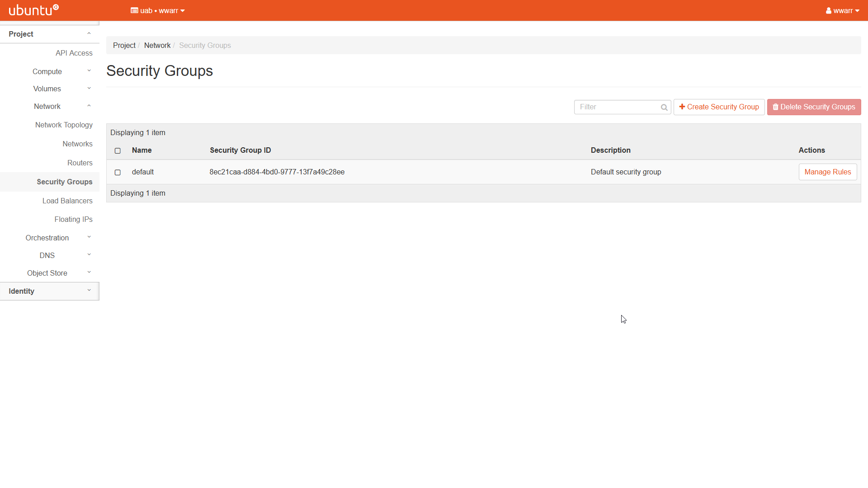Click Create Security Group button
Image resolution: width=868 pixels, height=488 pixels.
click(x=719, y=107)
